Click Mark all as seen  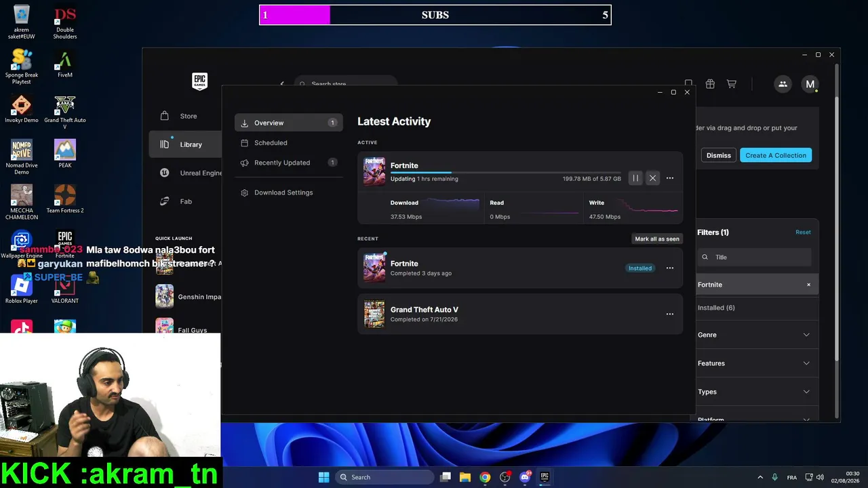[x=657, y=239]
